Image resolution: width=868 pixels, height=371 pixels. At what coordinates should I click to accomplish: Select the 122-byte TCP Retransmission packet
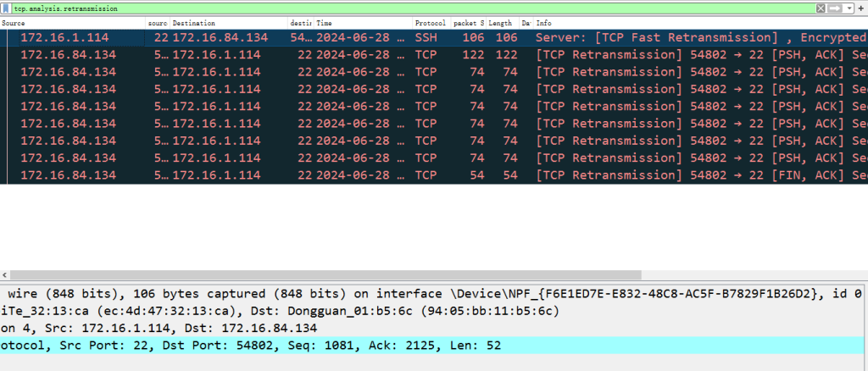(x=424, y=55)
